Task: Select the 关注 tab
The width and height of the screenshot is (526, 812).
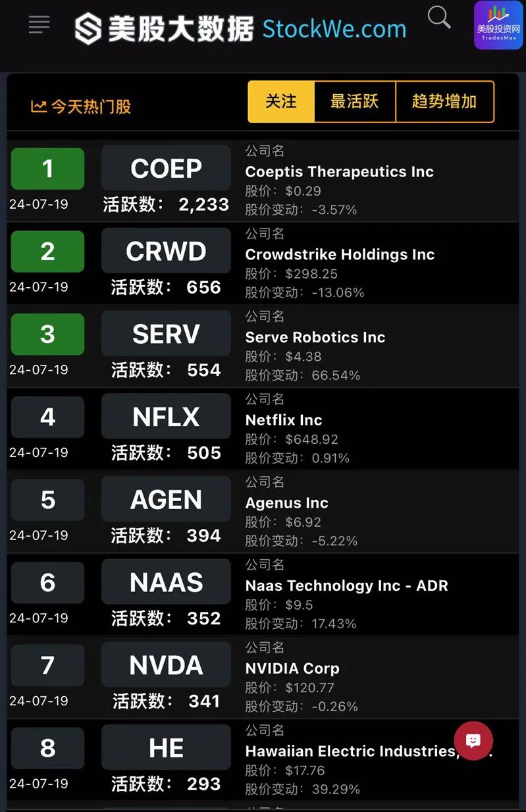Action: click(x=281, y=101)
